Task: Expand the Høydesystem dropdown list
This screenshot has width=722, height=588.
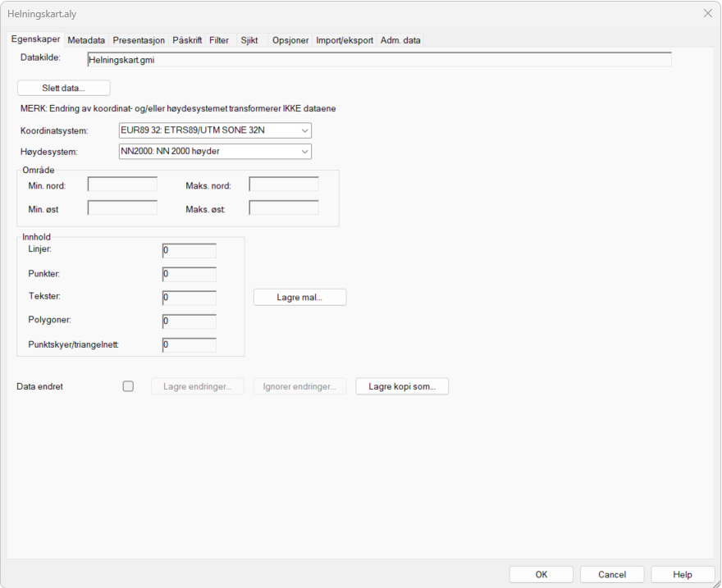Action: pyautogui.click(x=215, y=152)
